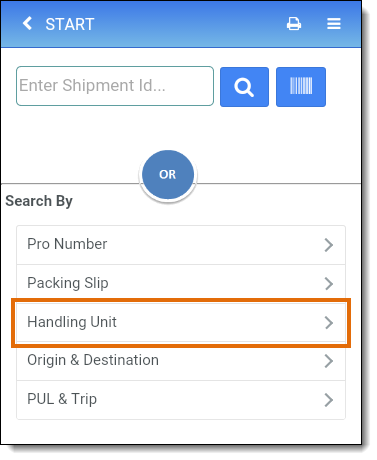
Task: Select Pro Number search option
Action: click(181, 245)
